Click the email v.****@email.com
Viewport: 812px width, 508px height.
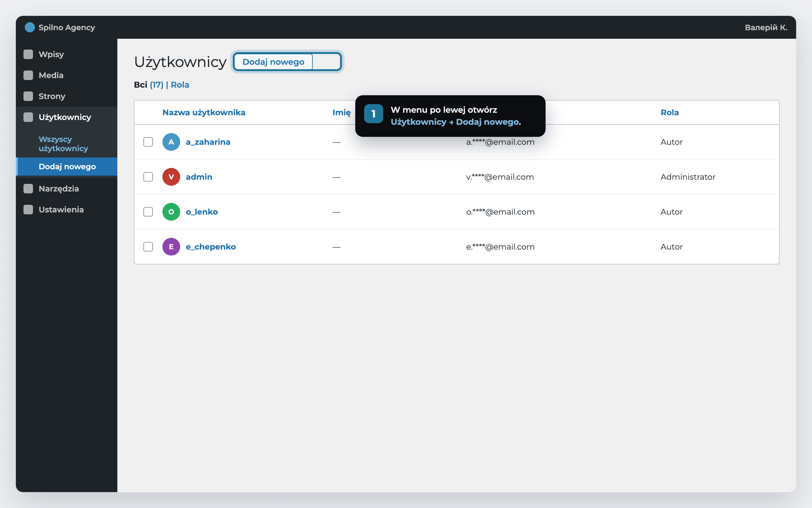click(x=500, y=177)
